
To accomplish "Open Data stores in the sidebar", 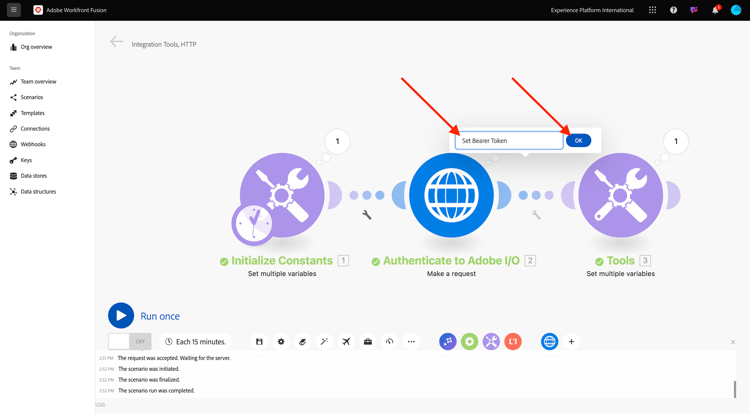I will click(x=28, y=176).
